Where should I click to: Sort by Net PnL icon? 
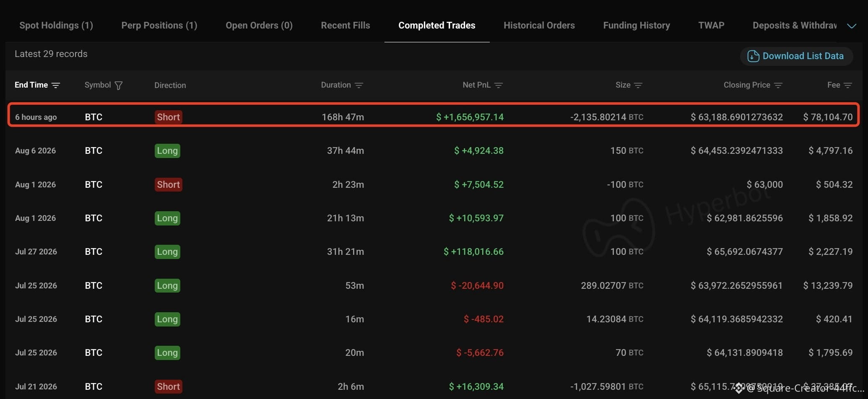498,85
